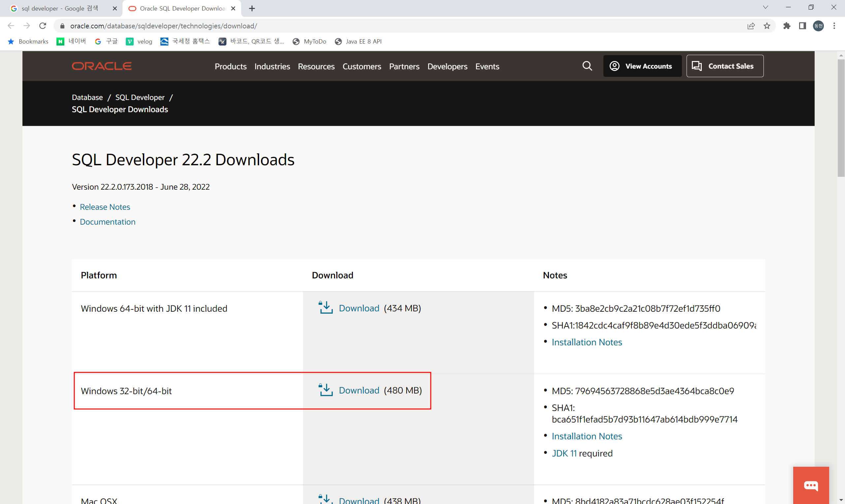The width and height of the screenshot is (845, 504).
Task: Open JDK 11 required link
Action: 564,453
